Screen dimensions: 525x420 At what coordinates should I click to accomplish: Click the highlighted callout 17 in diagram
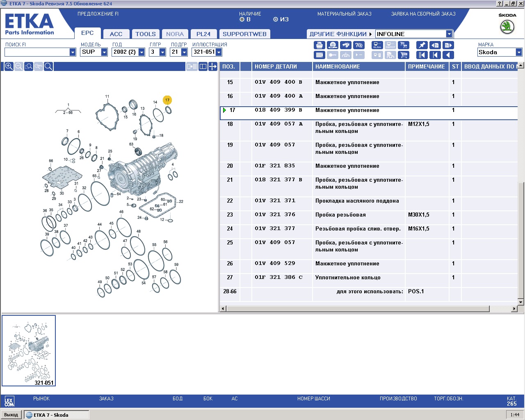click(167, 100)
